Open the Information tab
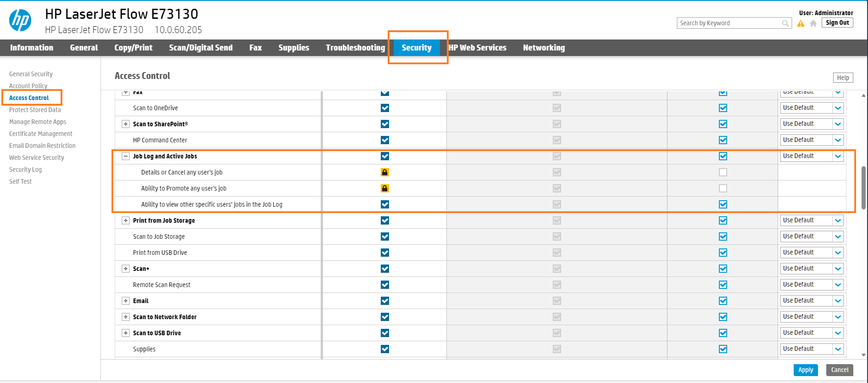Screen dimensions: 868x383 [x=32, y=48]
